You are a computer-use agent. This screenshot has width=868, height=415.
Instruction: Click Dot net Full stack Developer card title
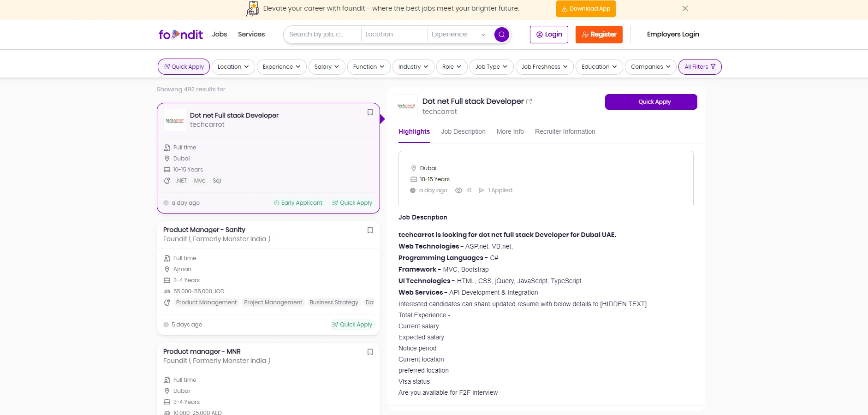234,115
